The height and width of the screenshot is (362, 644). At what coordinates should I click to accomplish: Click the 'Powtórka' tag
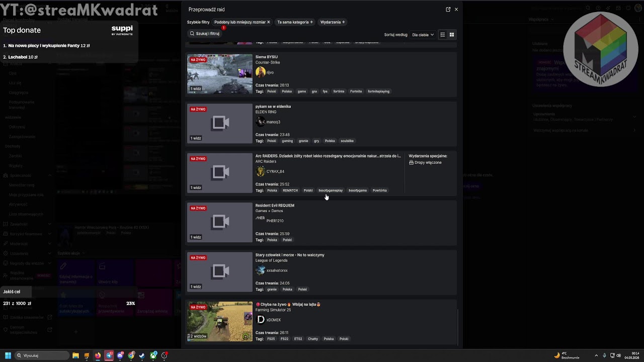(380, 191)
